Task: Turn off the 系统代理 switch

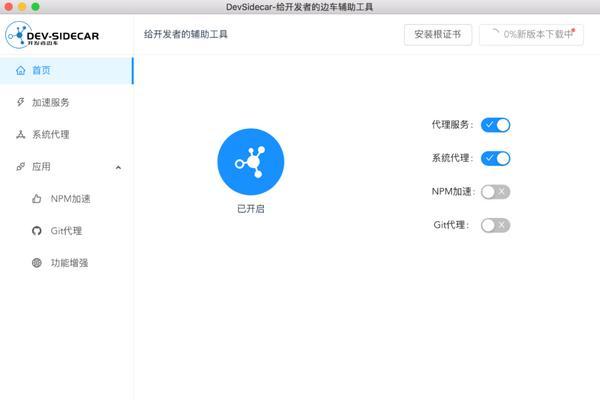Action: point(496,158)
